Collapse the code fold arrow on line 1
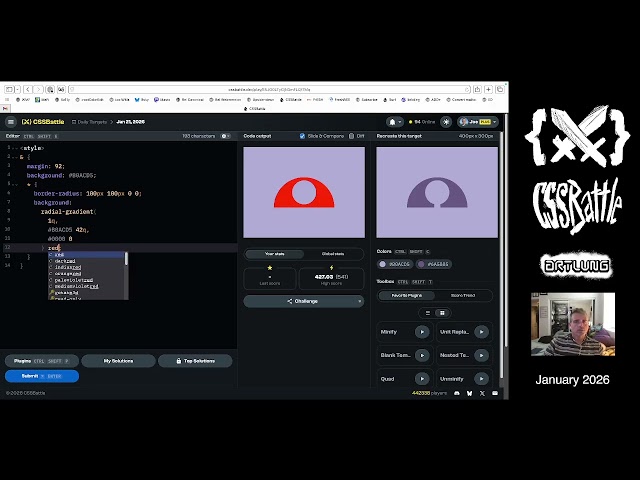This screenshot has width=640, height=480. click(14, 147)
